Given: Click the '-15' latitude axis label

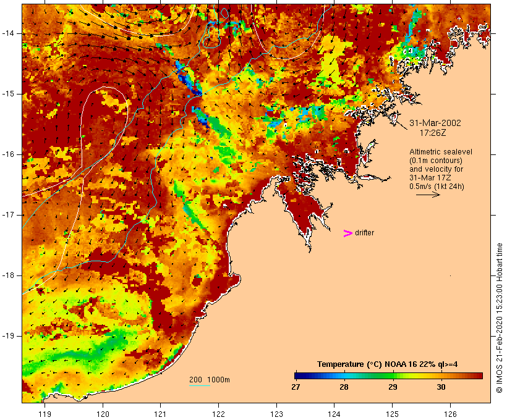Looking at the screenshot, I should (x=8, y=94).
